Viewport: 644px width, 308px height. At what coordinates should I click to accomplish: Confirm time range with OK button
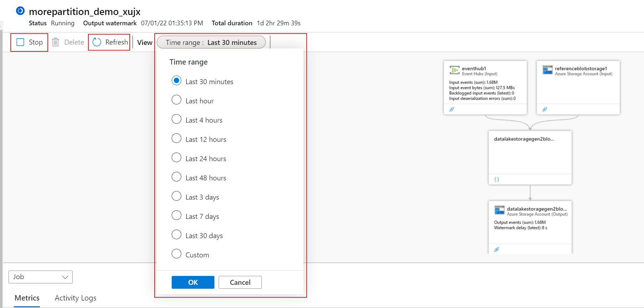[x=193, y=282]
